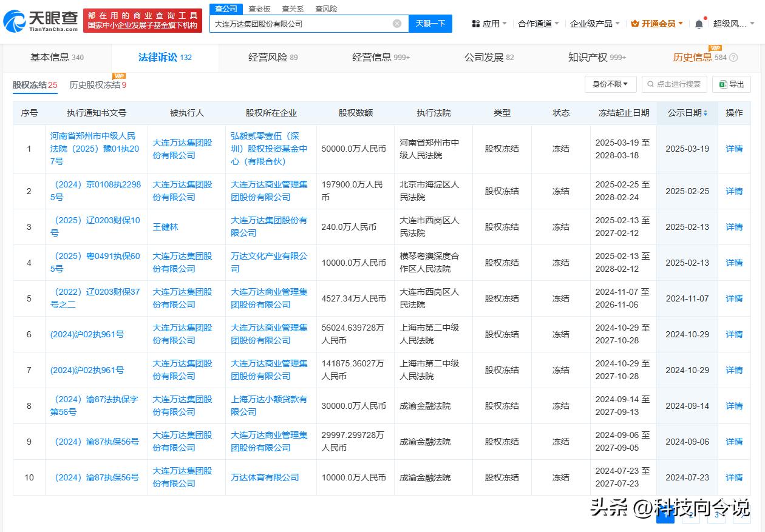The height and width of the screenshot is (532, 765).
Task: Open notice （2025）辽0203财保10号
Action: point(95,227)
